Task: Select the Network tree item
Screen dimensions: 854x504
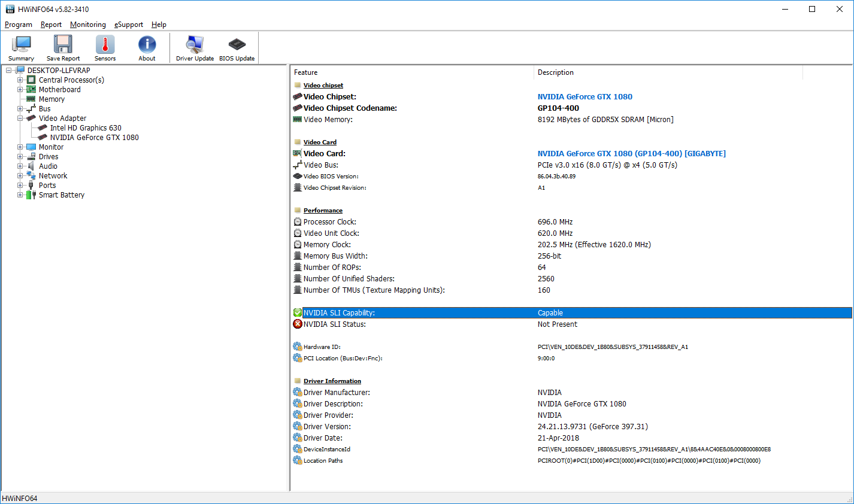Action: pyautogui.click(x=53, y=176)
